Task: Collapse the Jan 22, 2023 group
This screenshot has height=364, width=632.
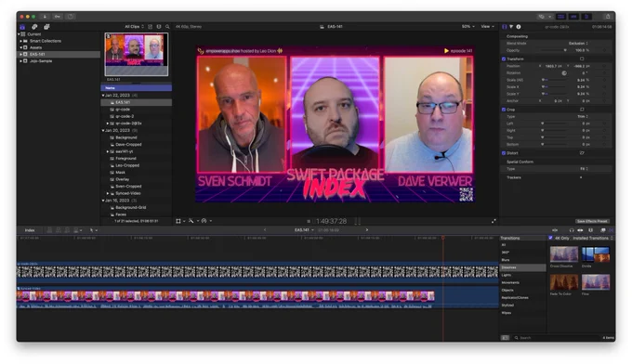Action: click(x=103, y=96)
